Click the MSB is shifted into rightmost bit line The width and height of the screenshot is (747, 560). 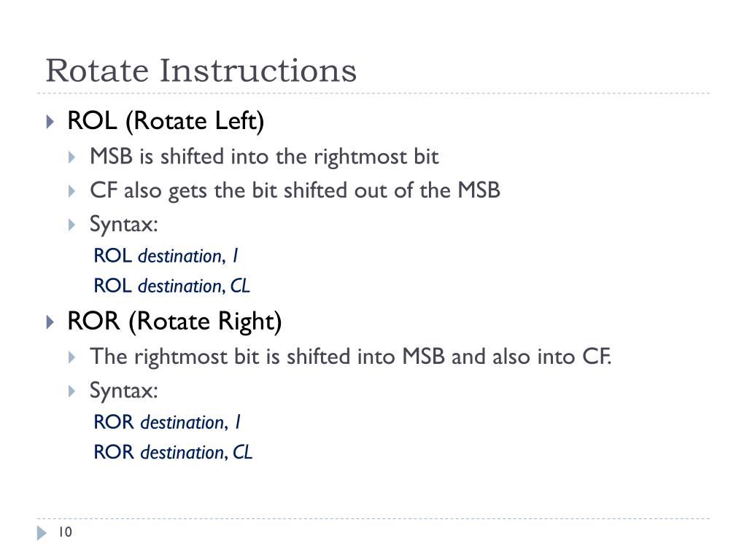click(264, 157)
